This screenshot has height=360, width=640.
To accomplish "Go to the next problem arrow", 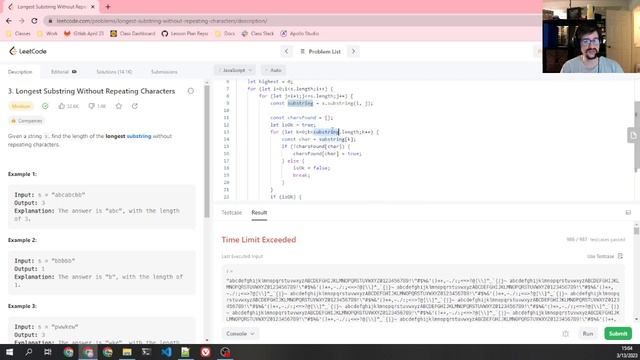I will point(353,51).
